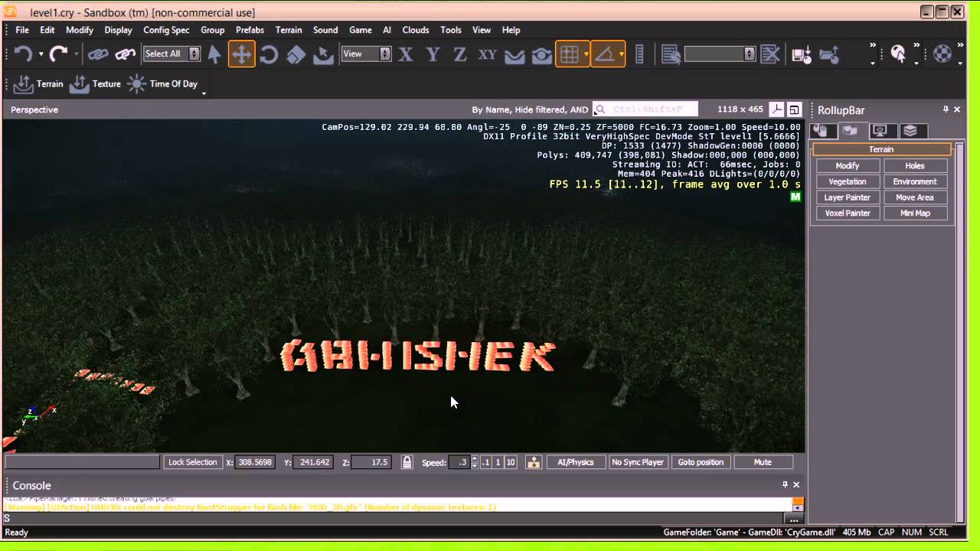Choose the Select object arrow tool
This screenshot has width=980, height=551.
(214, 54)
